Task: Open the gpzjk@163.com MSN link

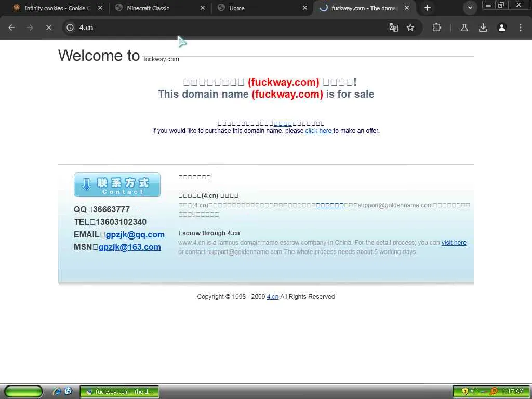Action: pyautogui.click(x=129, y=247)
